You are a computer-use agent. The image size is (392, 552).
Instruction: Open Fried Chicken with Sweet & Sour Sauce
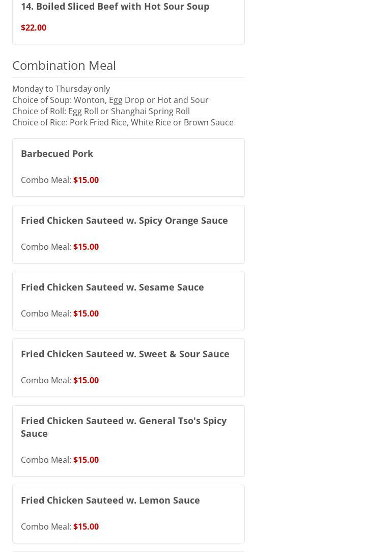point(125,354)
